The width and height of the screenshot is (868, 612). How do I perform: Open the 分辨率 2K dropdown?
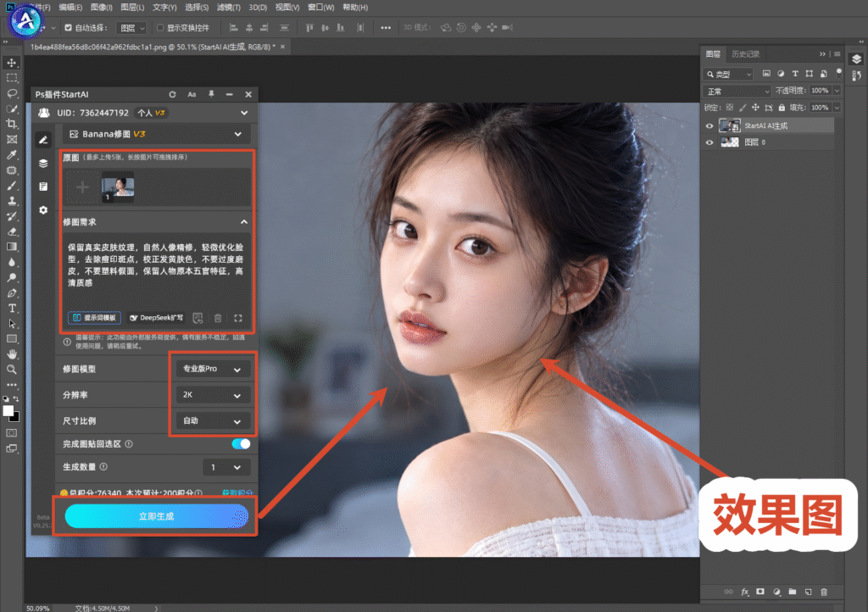pos(213,394)
